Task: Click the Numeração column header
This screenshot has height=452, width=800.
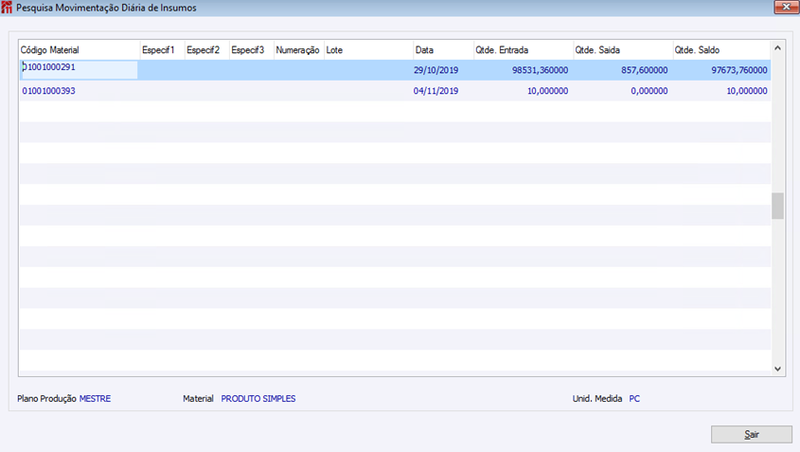Action: 299,50
